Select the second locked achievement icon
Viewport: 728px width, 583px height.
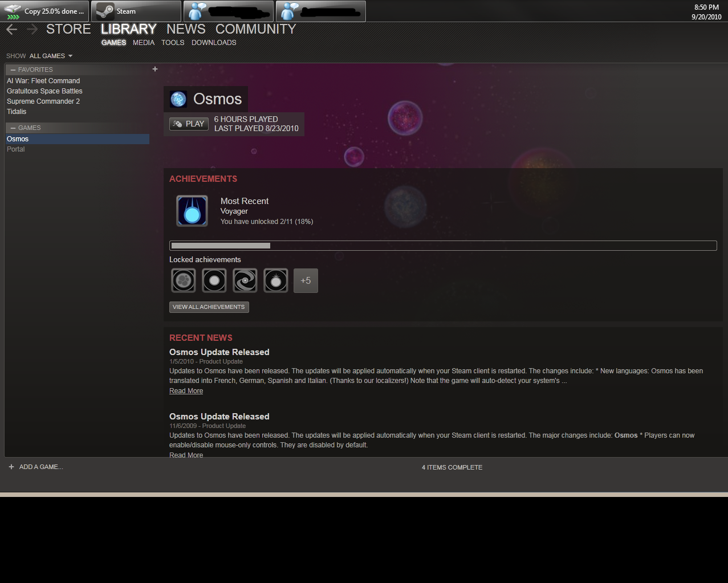(214, 280)
